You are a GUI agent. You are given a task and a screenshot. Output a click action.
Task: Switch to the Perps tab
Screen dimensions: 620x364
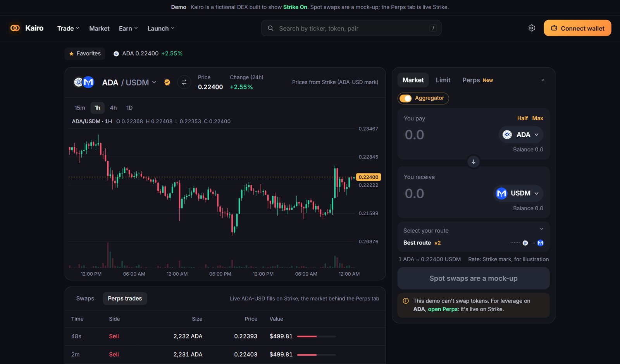[x=477, y=80]
